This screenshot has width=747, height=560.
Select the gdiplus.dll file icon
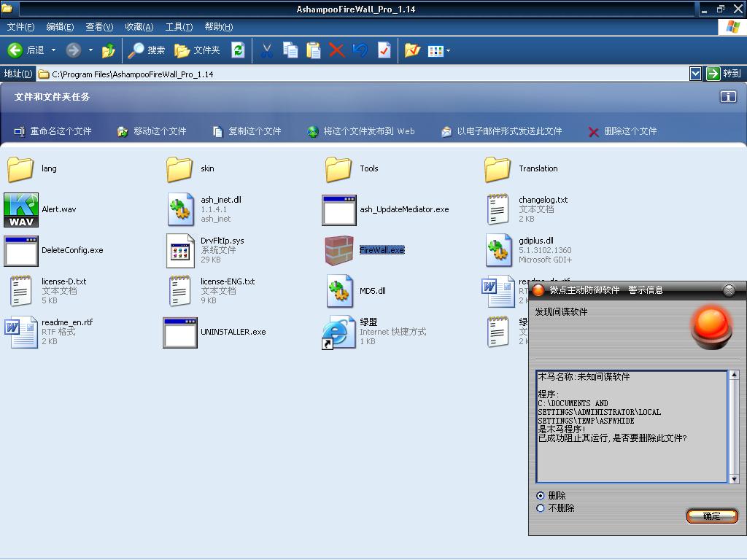pos(499,251)
